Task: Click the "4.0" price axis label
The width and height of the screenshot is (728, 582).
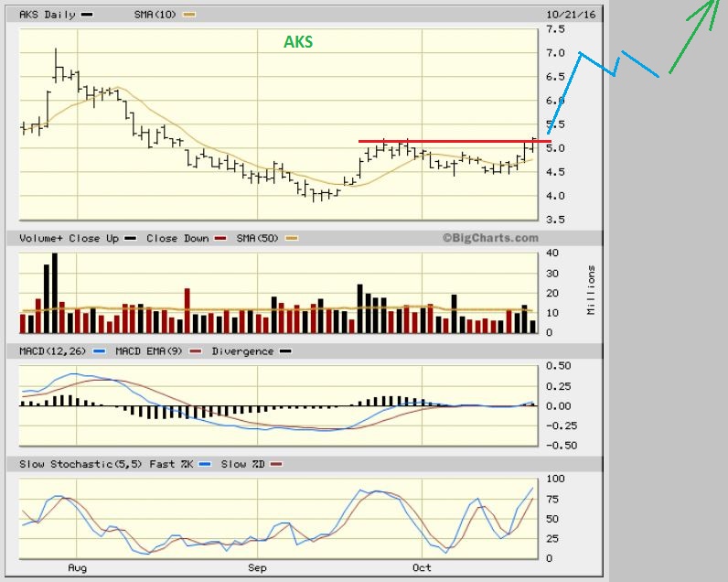Action: click(556, 196)
